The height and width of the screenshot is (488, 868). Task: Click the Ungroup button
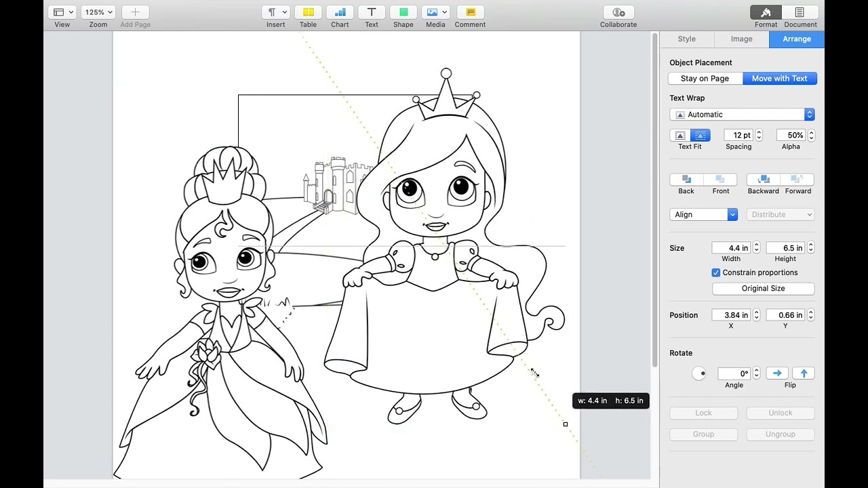(x=781, y=434)
